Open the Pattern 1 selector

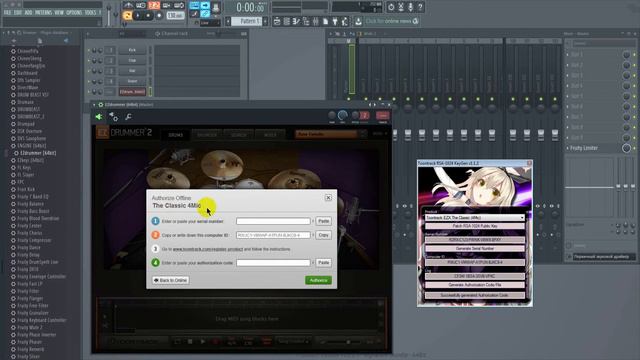click(x=248, y=21)
